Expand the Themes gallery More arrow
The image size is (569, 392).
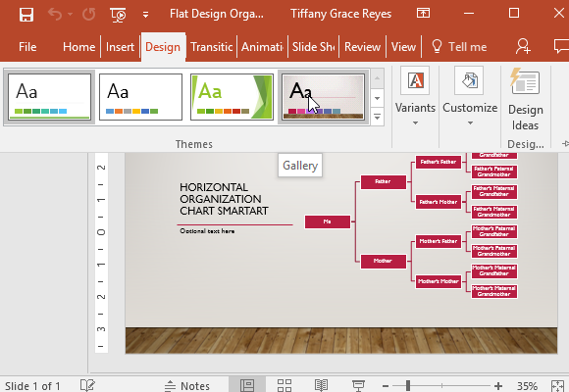click(378, 118)
